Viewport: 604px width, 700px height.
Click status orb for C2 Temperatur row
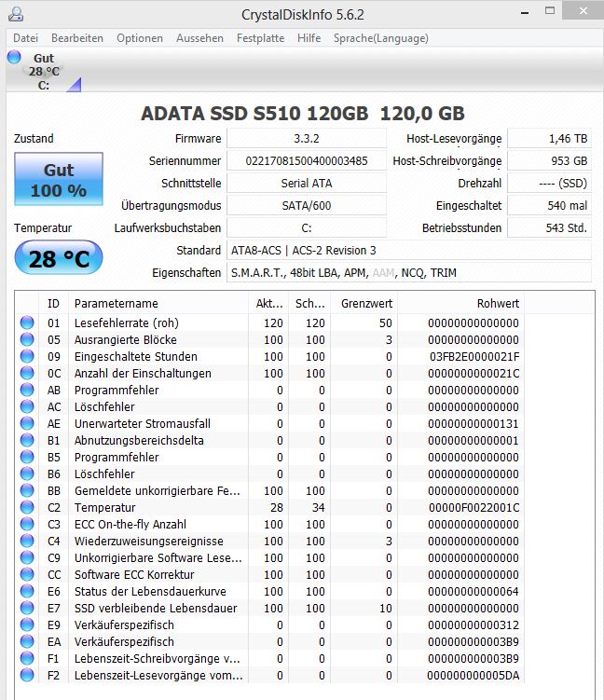[27, 507]
